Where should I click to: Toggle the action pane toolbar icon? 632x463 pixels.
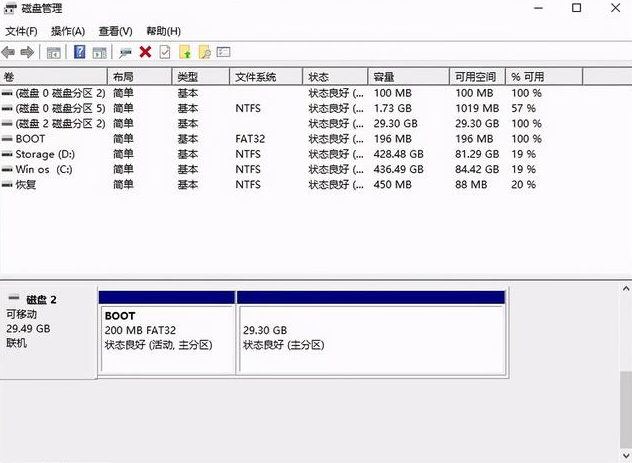(x=100, y=52)
